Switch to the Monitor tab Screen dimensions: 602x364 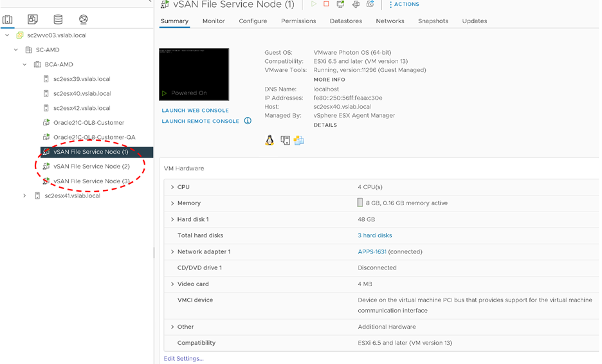tap(214, 21)
